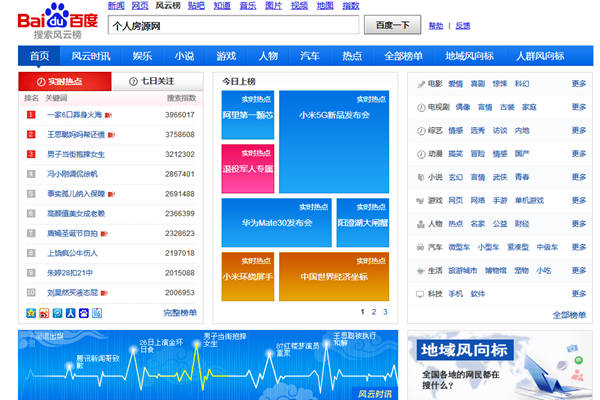Open the orange 中国世界经济坐标 tile

click(x=334, y=276)
